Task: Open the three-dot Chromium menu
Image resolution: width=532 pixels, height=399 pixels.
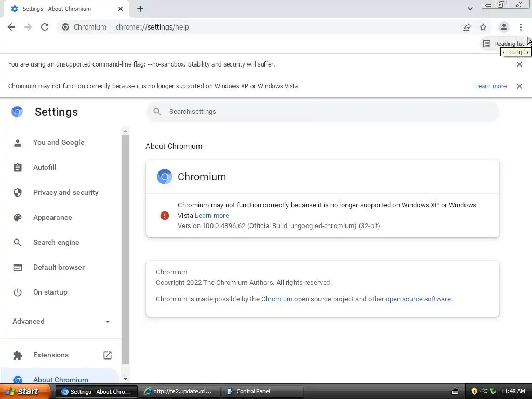Action: click(521, 27)
